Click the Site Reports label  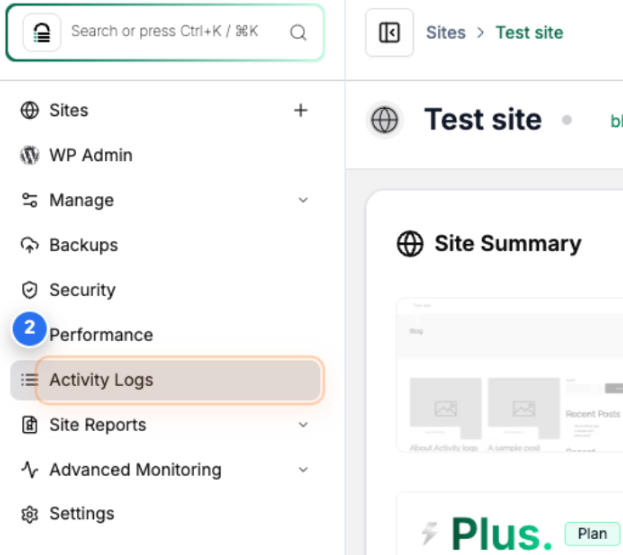pyautogui.click(x=98, y=425)
